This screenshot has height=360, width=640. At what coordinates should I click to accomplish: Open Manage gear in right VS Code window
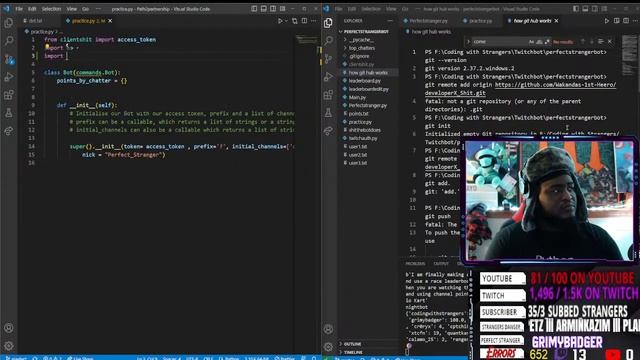[328, 347]
